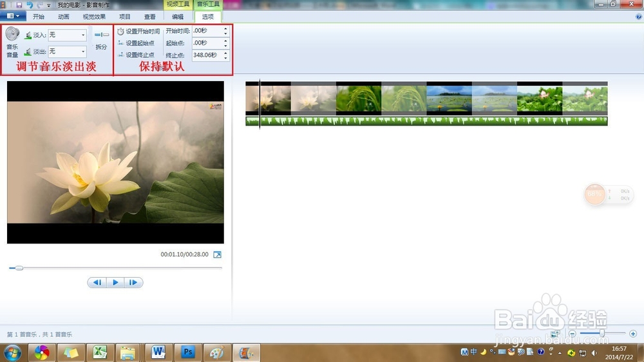The height and width of the screenshot is (362, 644).
Task: Click the timeline playhead marker
Action: 260,104
